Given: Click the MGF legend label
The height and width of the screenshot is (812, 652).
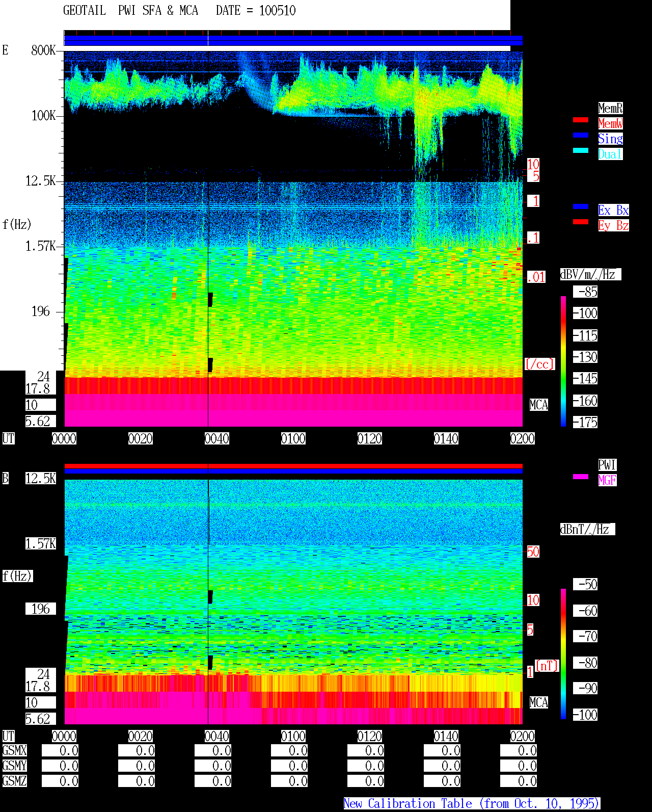Looking at the screenshot, I should pos(607,480).
